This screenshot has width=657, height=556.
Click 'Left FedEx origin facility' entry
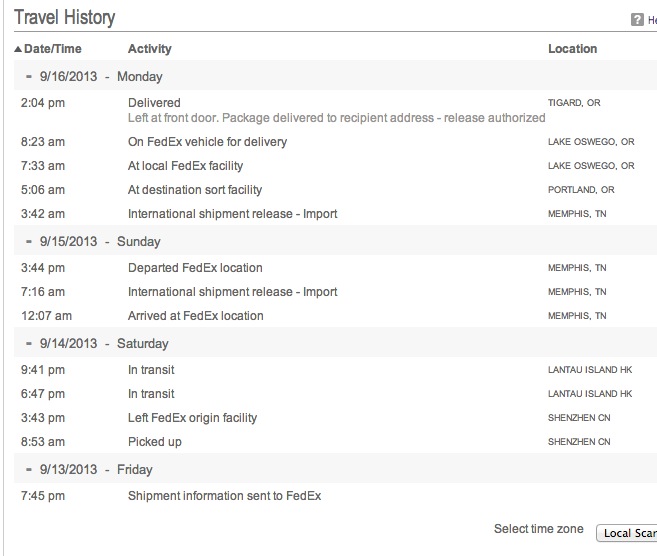click(192, 418)
